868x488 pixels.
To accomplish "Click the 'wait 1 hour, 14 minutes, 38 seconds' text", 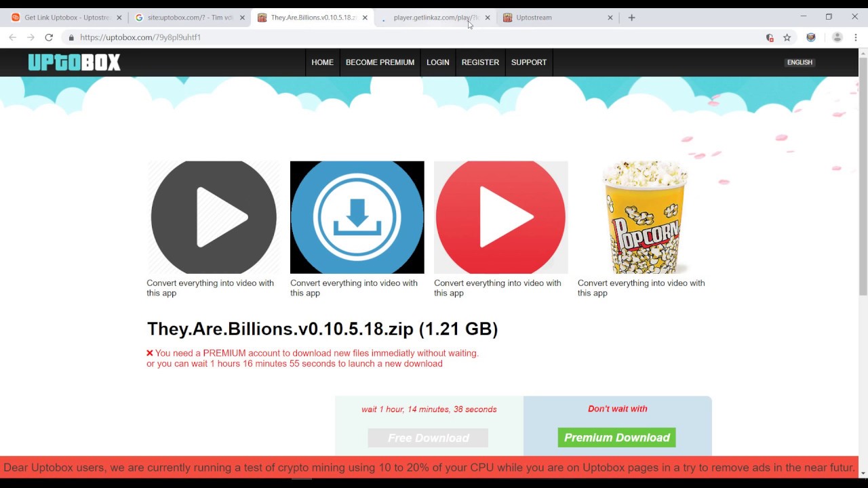I will coord(429,409).
